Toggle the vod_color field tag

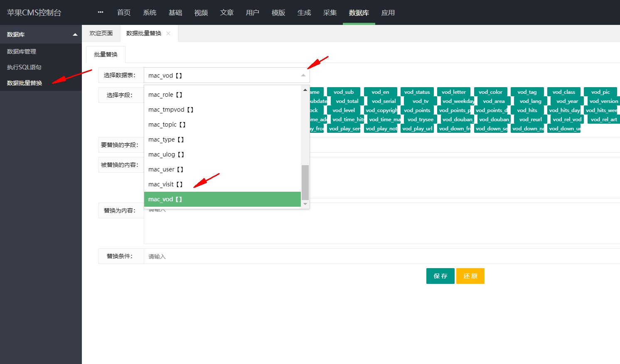490,92
